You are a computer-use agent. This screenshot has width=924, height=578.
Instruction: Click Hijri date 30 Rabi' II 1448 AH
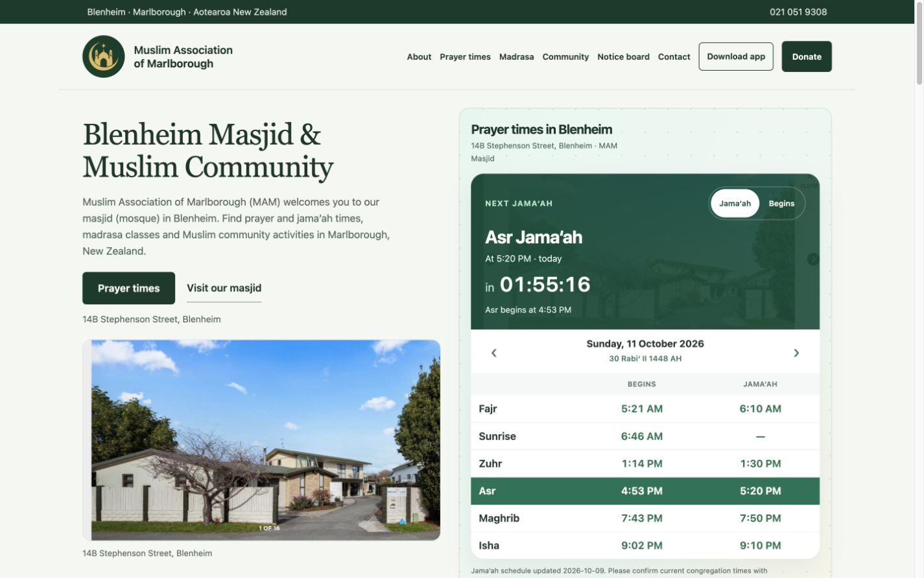(645, 359)
